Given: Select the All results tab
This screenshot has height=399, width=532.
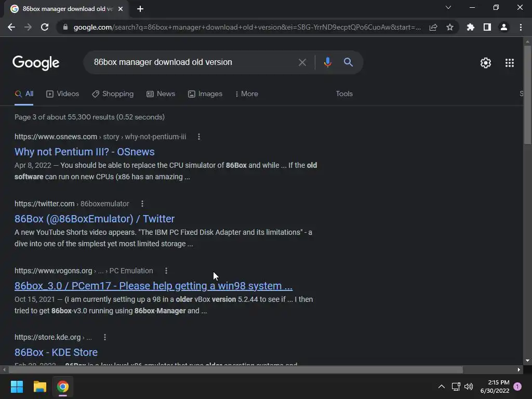Looking at the screenshot, I should click(x=24, y=94).
